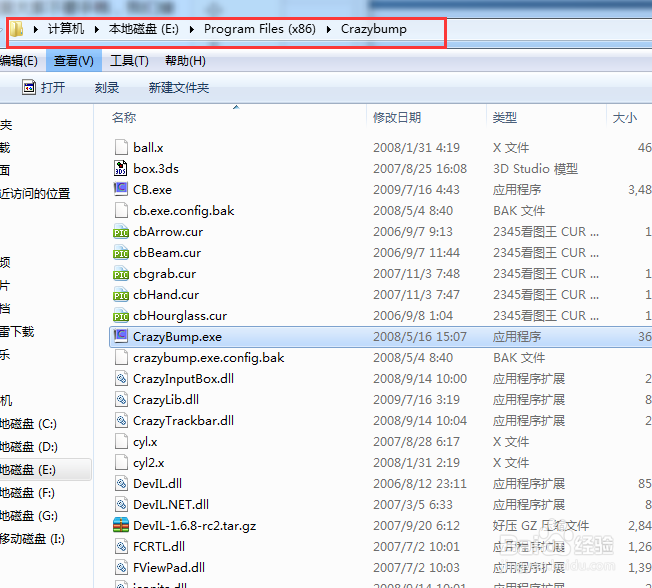Click the folder icon in address bar
Viewport: 652px width, 588px height.
pyautogui.click(x=16, y=29)
